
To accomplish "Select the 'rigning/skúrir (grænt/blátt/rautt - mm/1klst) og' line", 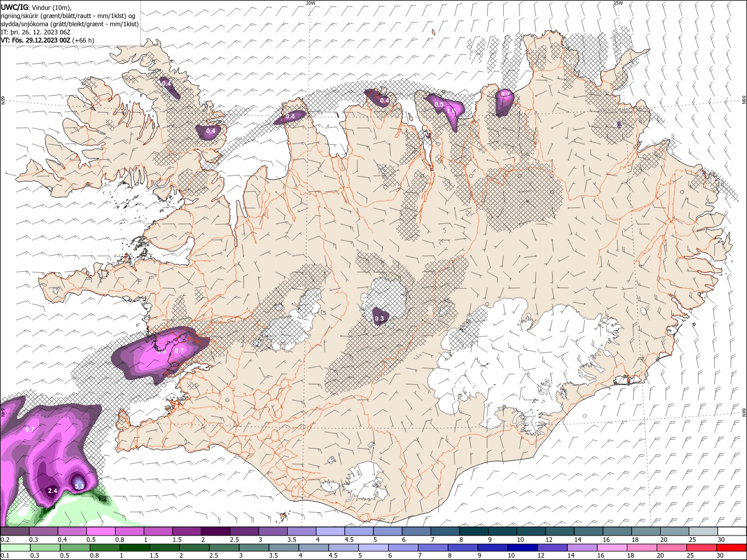I will click(68, 16).
